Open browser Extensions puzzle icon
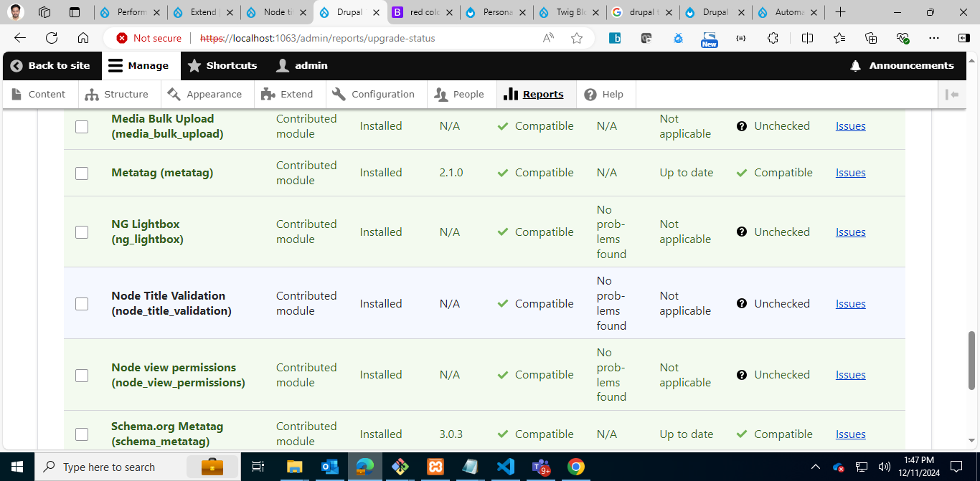 point(773,38)
